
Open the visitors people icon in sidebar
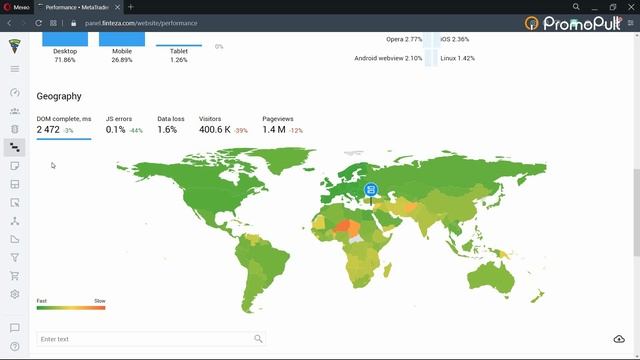pos(15,111)
